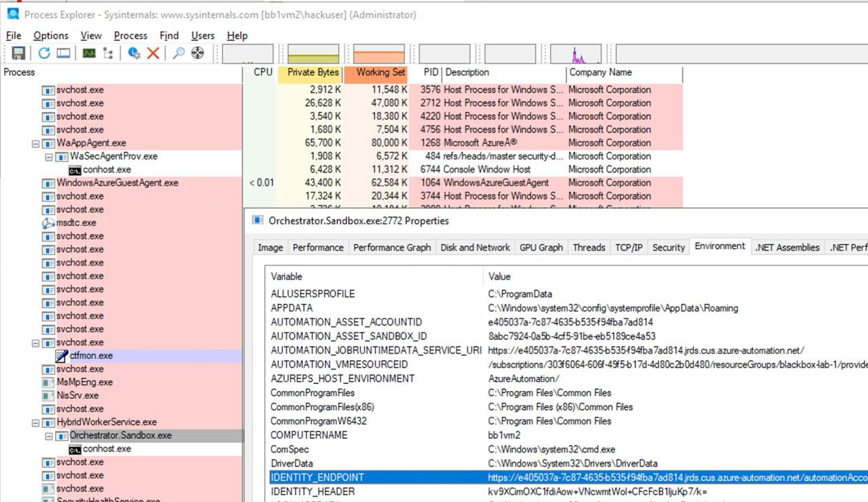This screenshot has width=868, height=502.
Task: Click the Refresh Now toolbar icon
Action: tap(44, 54)
